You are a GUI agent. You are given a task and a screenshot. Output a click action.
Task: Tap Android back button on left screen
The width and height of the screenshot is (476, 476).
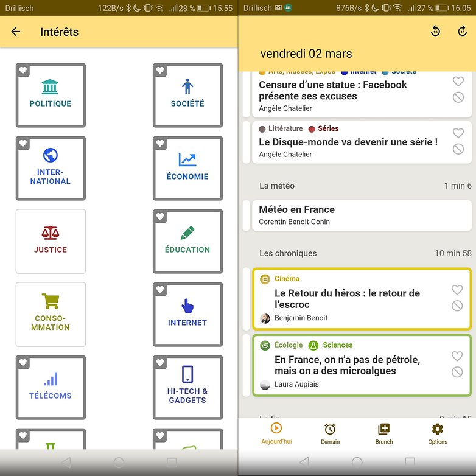click(x=66, y=463)
